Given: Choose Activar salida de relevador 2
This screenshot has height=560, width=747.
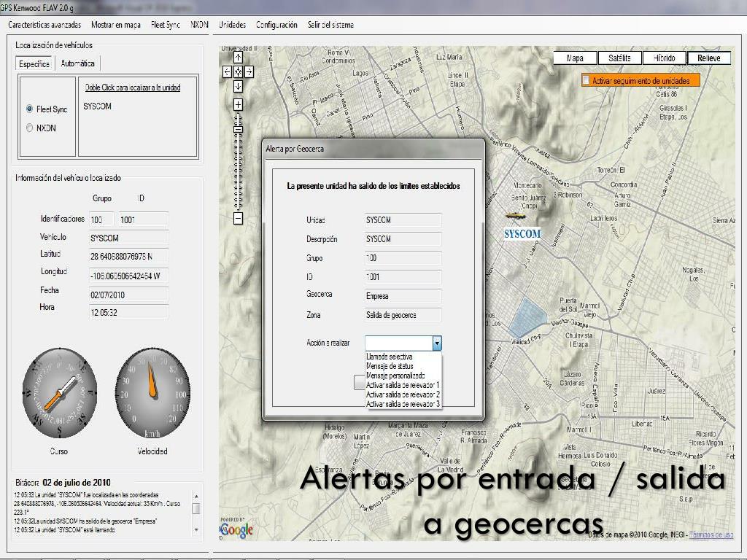Looking at the screenshot, I should click(403, 394).
